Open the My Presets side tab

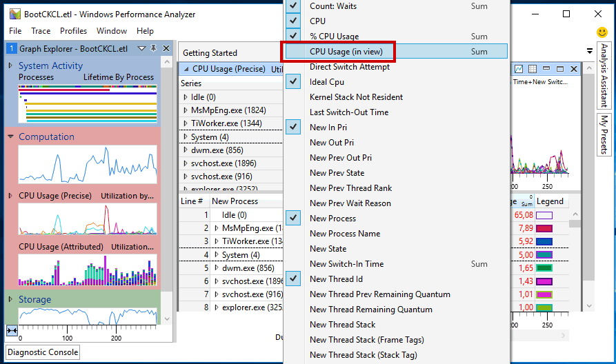point(604,134)
